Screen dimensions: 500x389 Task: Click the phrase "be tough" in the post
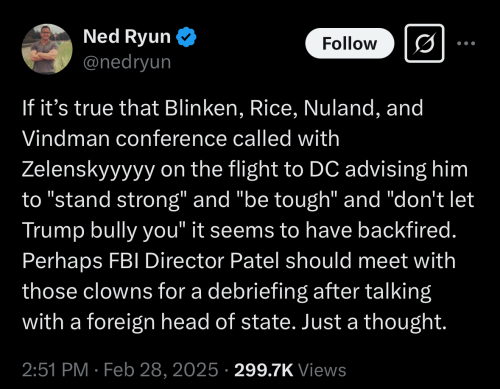(x=287, y=200)
